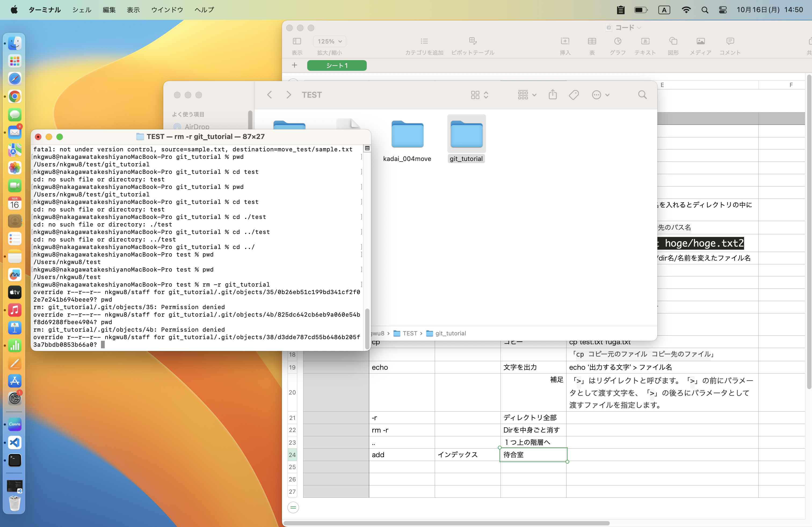Open the Wi-Fi menu bar icon
The width and height of the screenshot is (812, 527).
[686, 10]
